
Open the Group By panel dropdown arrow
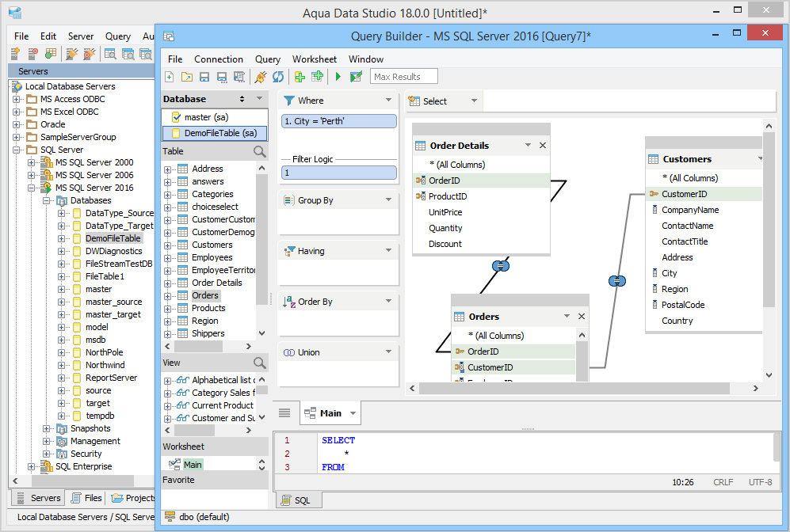[x=388, y=199]
